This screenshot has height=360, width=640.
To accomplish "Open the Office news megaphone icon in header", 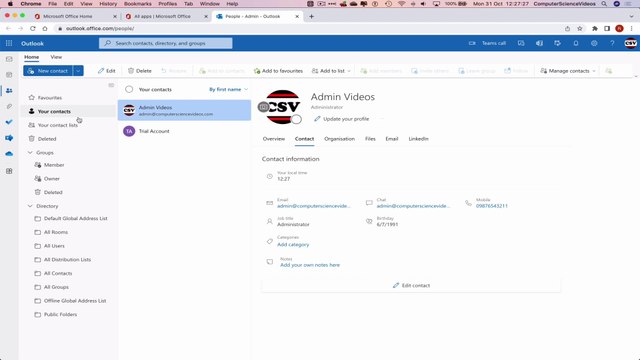I will (539, 43).
